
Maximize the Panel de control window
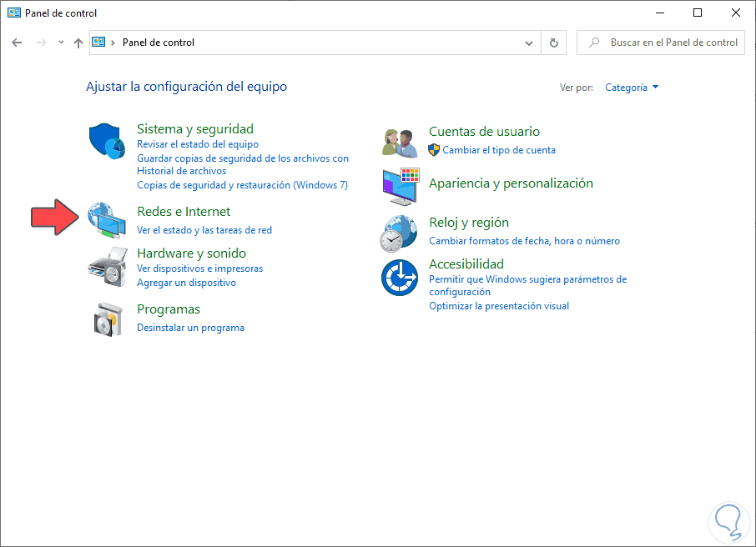(x=698, y=13)
